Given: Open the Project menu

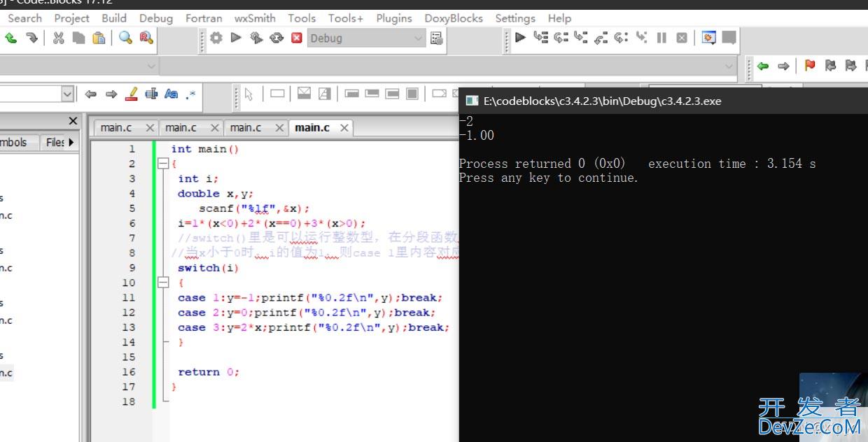Looking at the screenshot, I should pyautogui.click(x=71, y=18).
